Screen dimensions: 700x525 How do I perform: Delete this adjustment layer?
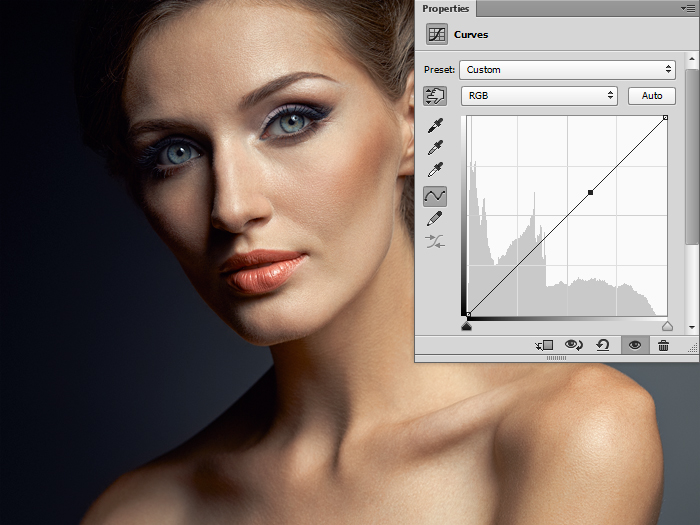click(x=663, y=345)
